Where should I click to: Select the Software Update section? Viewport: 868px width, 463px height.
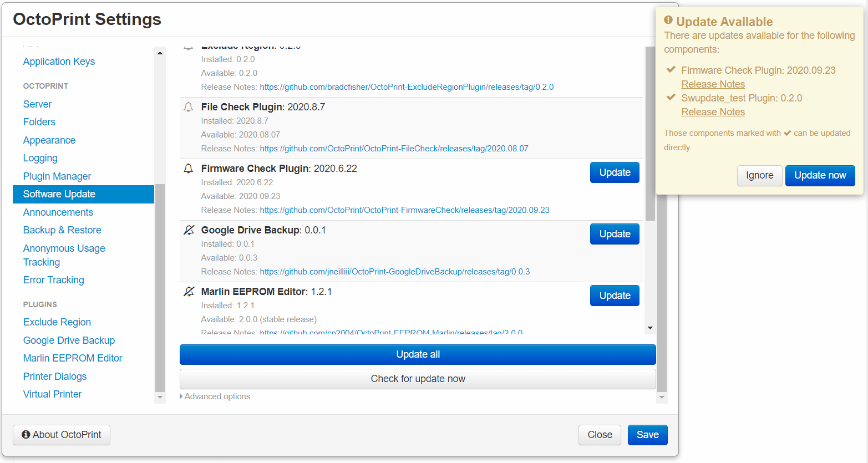(x=83, y=194)
